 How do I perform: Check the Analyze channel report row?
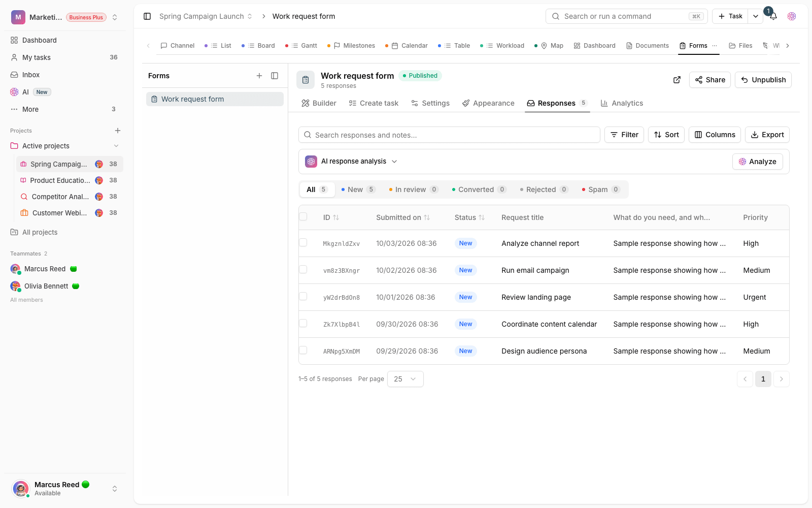pyautogui.click(x=303, y=242)
